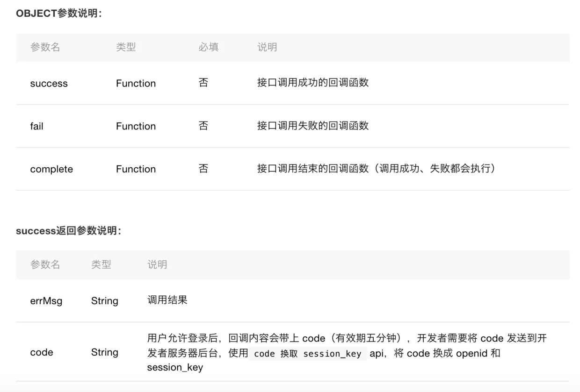The image size is (580, 392).
Task: Click 'String' in the code row
Action: (x=104, y=352)
